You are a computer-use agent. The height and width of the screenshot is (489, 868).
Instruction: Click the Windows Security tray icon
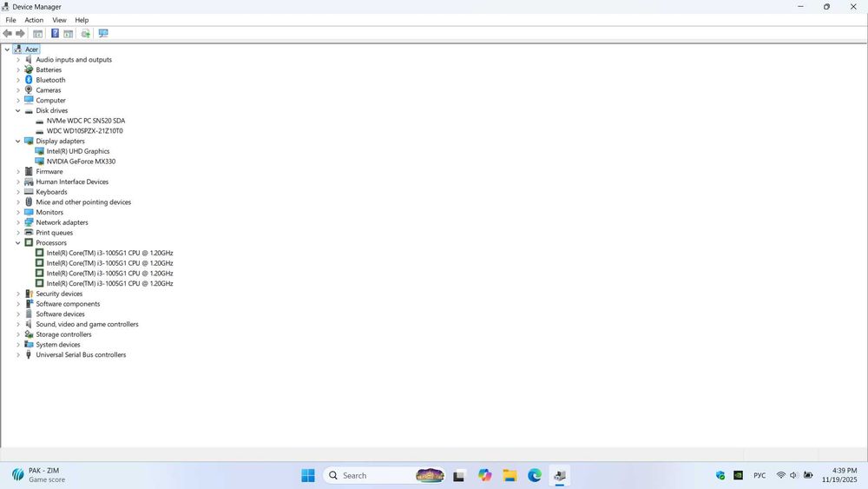[720, 475]
